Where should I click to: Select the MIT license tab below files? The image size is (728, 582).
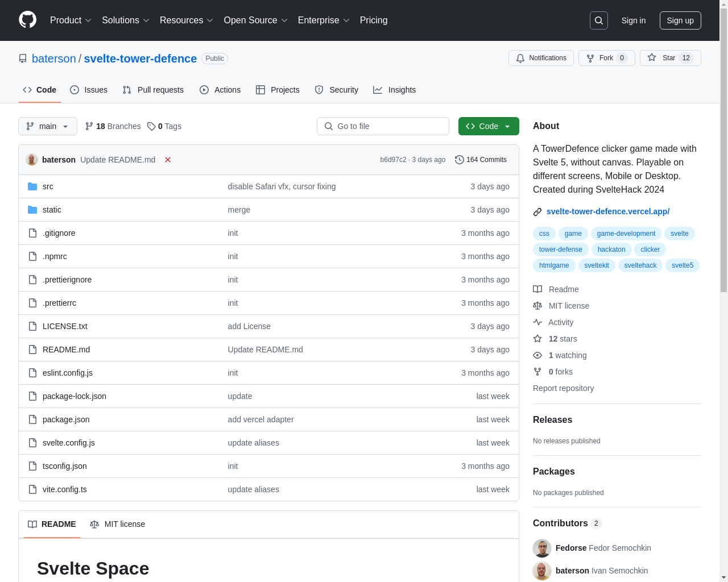[118, 524]
